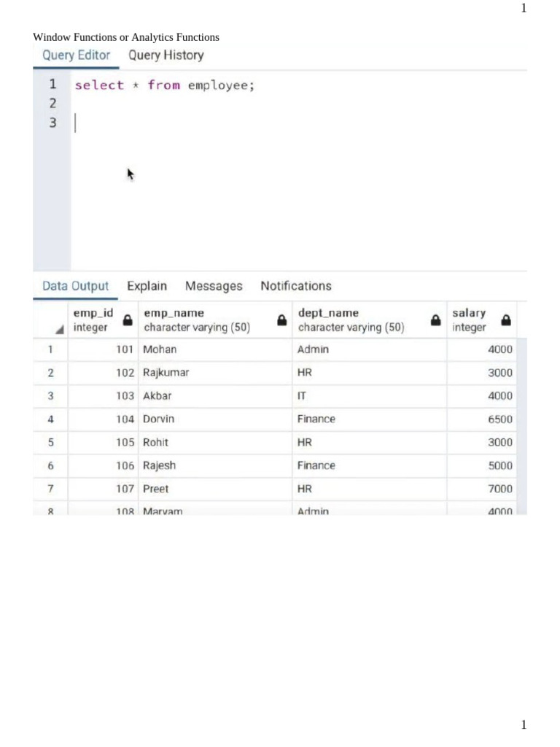Select row number 4 in results
This screenshot has height=747, width=560.
[x=50, y=419]
